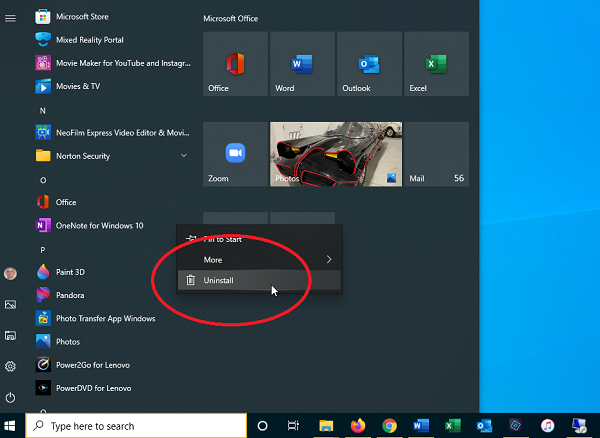Jump to letter N section header
The height and width of the screenshot is (438, 600).
coord(42,111)
